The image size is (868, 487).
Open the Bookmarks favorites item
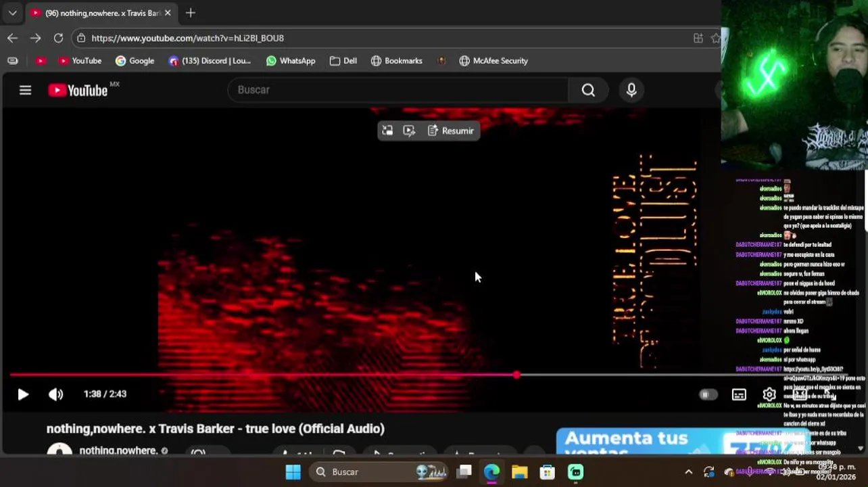(x=397, y=61)
